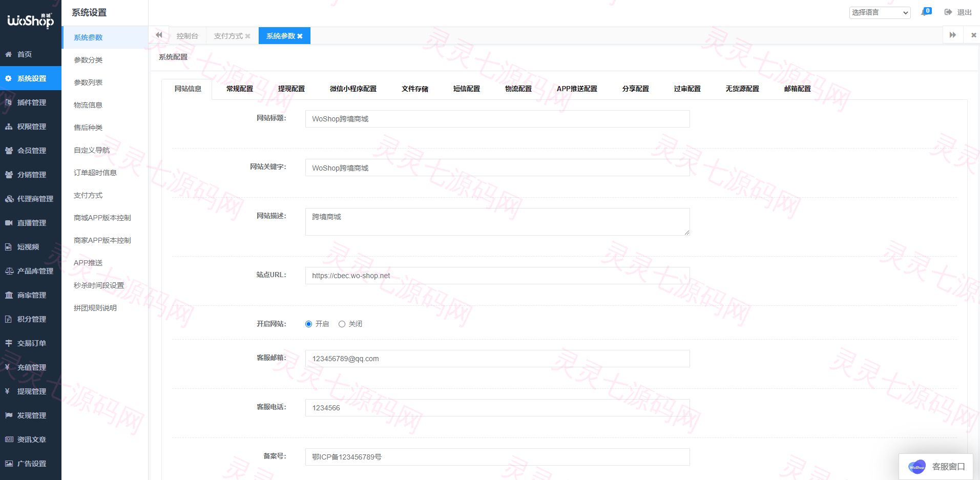Viewport: 980px width, 480px height.
Task: Open the 微信小程序配置 tab
Action: (x=353, y=89)
